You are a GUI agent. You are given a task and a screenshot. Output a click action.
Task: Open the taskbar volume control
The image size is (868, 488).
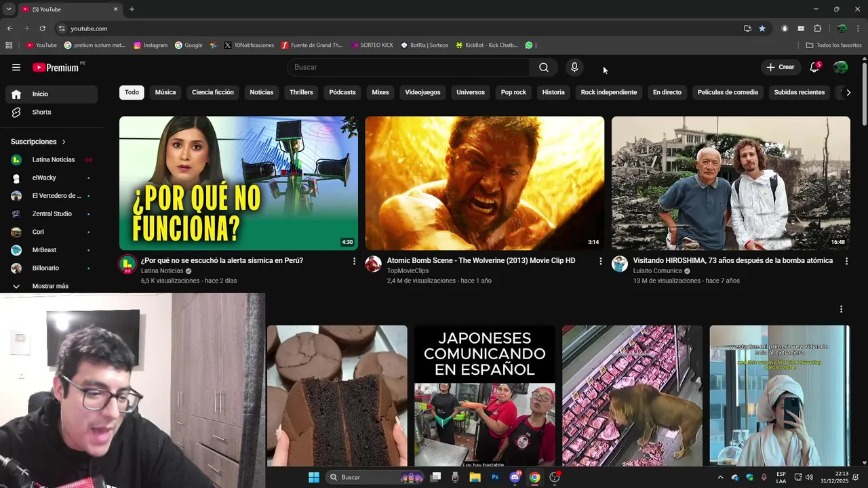pyautogui.click(x=809, y=477)
